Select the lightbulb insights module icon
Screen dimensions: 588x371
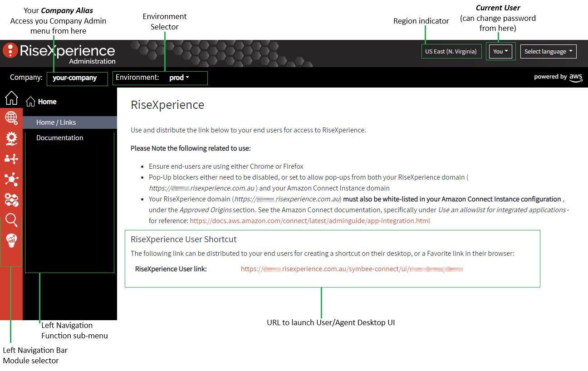click(11, 241)
